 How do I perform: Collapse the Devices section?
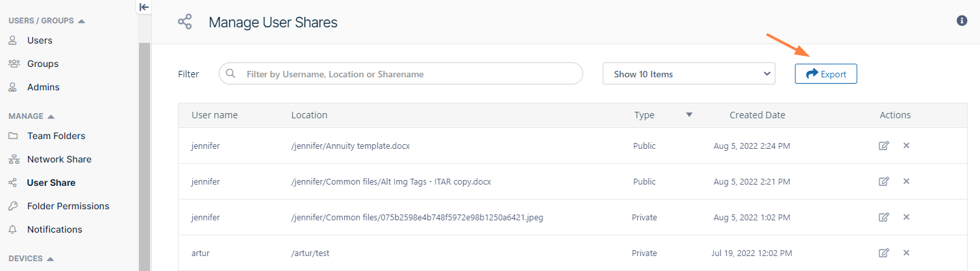(50, 259)
